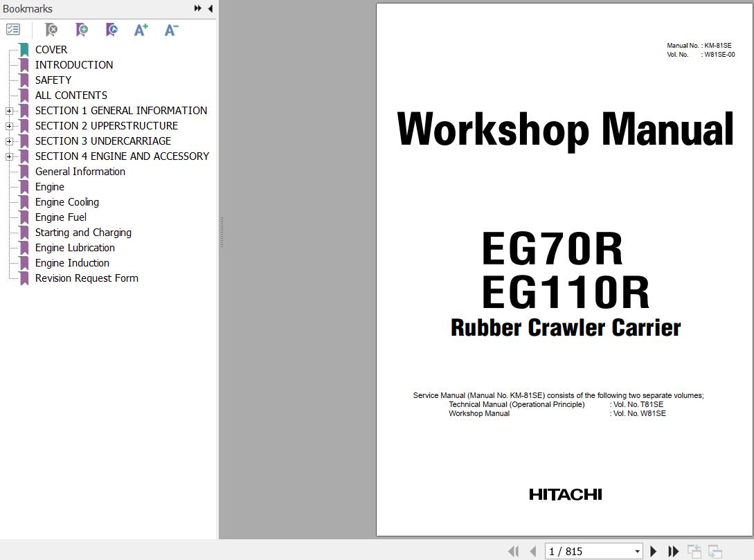Viewport: 754px width, 560px height.
Task: Select SECTION 2 UPPERSTRUCTURE label
Action: (x=106, y=125)
